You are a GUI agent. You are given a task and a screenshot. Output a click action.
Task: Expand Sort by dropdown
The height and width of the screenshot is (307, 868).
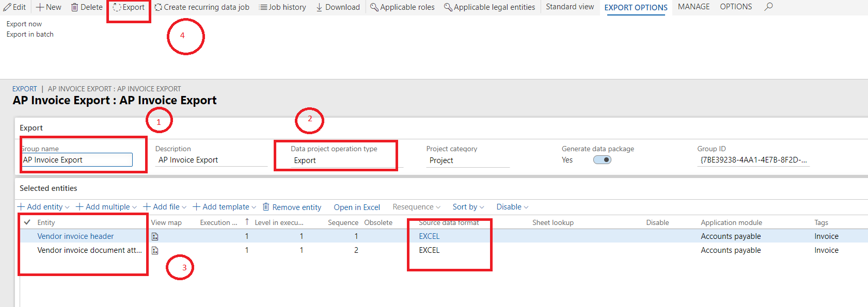coord(468,207)
